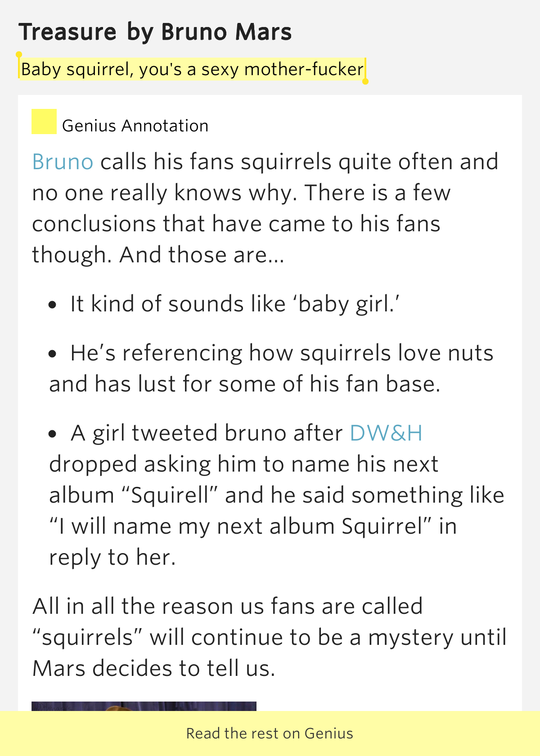Open the partially visible image thumbnail
This screenshot has height=756, width=540.
click(x=144, y=706)
